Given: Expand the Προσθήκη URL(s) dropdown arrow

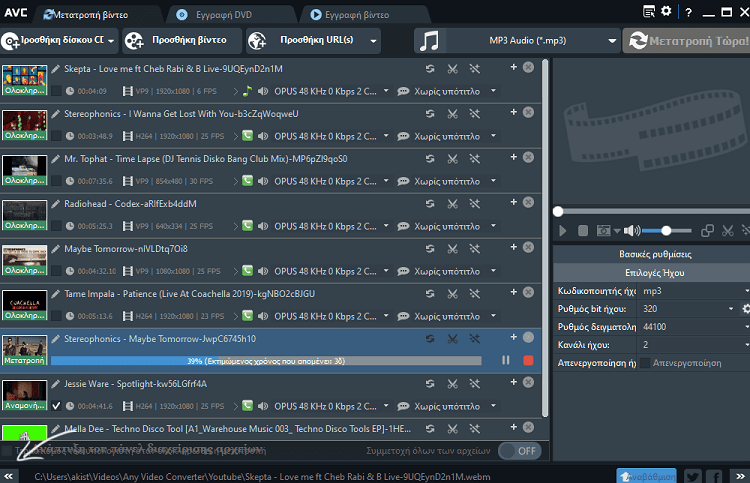Looking at the screenshot, I should 373,41.
